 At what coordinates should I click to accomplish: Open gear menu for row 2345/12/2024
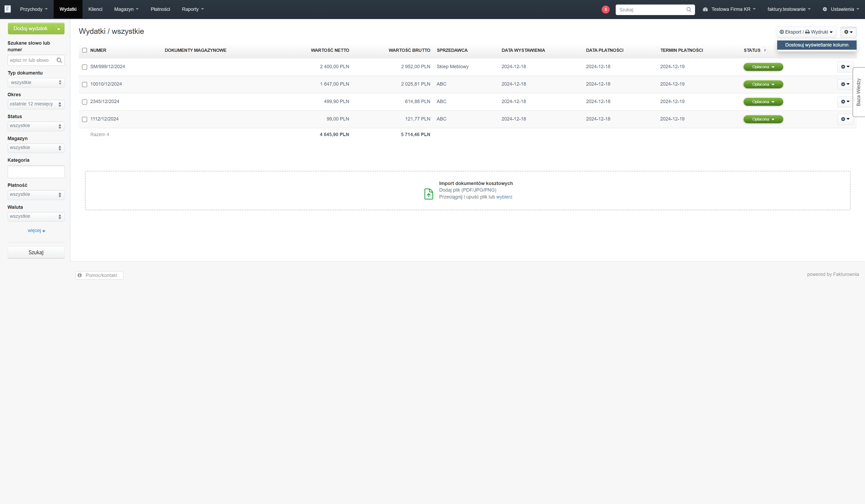845,101
